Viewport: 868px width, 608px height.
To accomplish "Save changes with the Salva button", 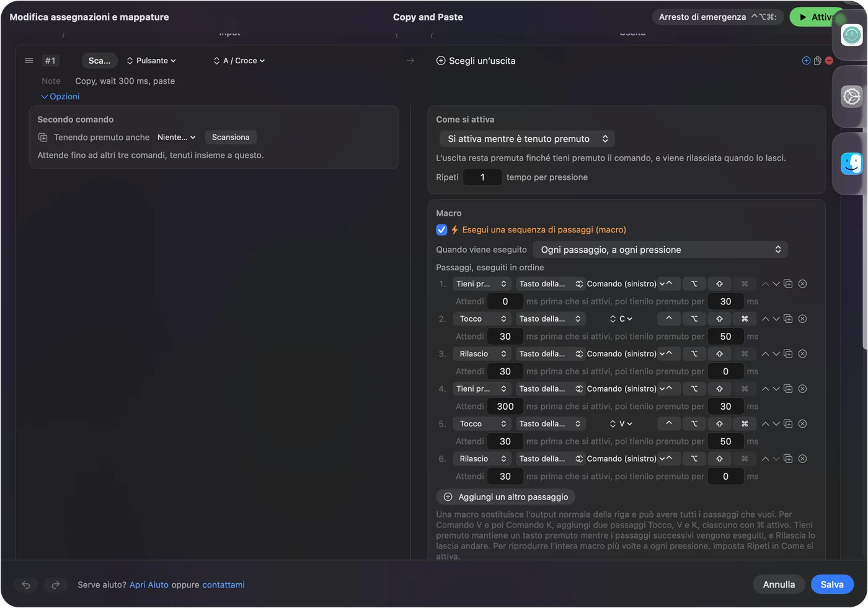I will (x=832, y=584).
